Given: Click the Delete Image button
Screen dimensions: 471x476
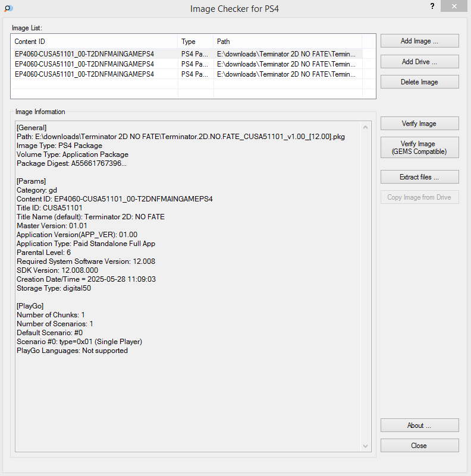Looking at the screenshot, I should pos(420,82).
